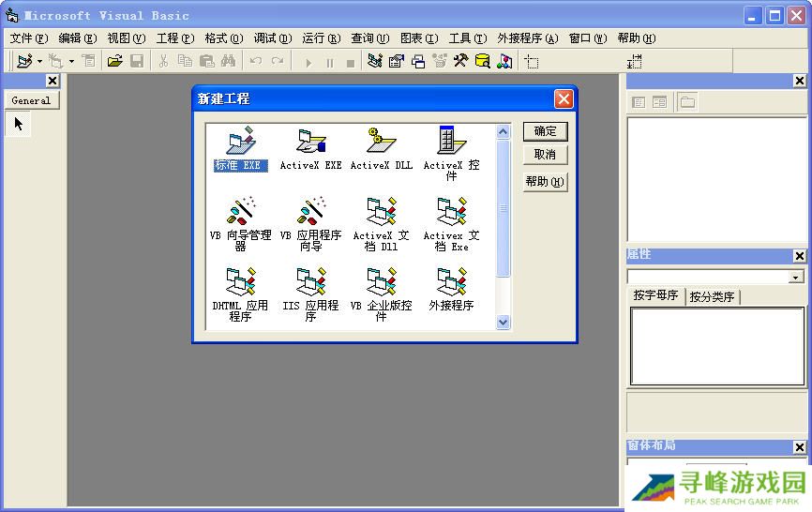This screenshot has width=812, height=512.
Task: Select the Pointer tool in the toolbox
Action: (x=19, y=124)
